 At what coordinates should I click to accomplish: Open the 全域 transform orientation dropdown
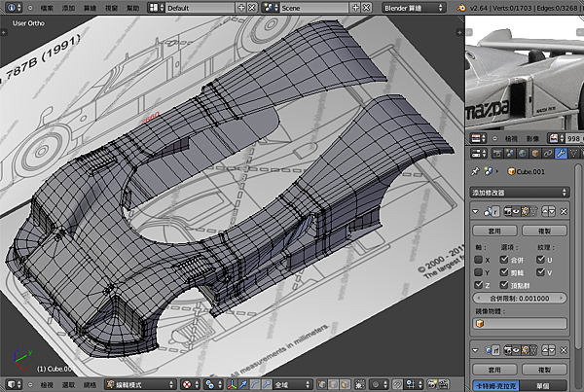[x=292, y=384]
